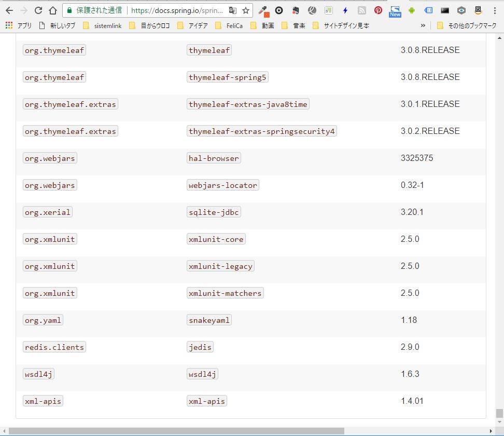
Task: Click the version 1.18 cell
Action: [409, 320]
